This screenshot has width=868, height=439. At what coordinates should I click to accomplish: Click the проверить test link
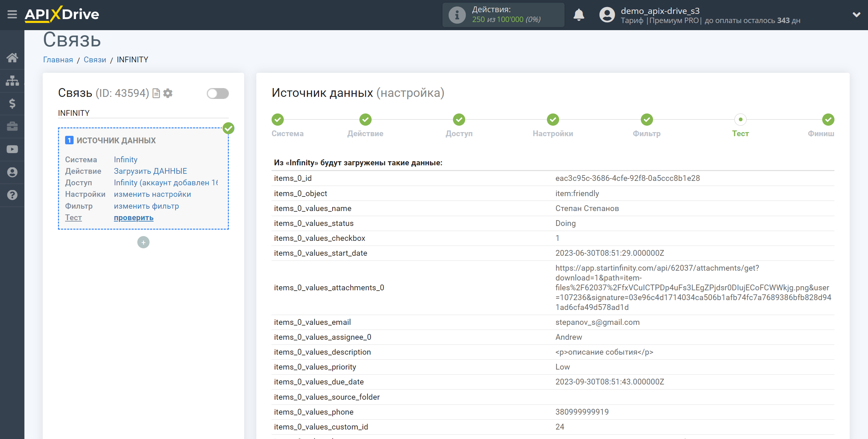coord(134,217)
